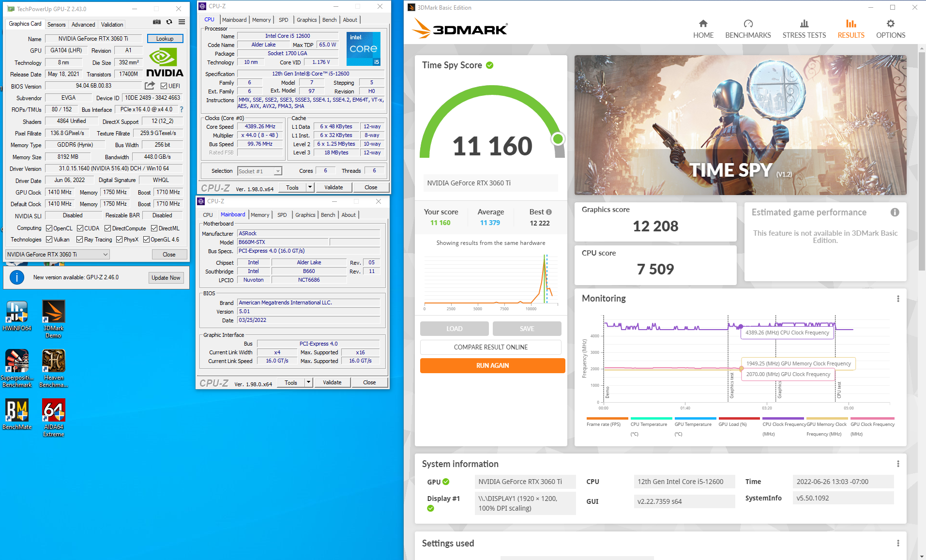Open SPD tab in lower CPU-Z
Screen dimensions: 926x560
[282, 215]
